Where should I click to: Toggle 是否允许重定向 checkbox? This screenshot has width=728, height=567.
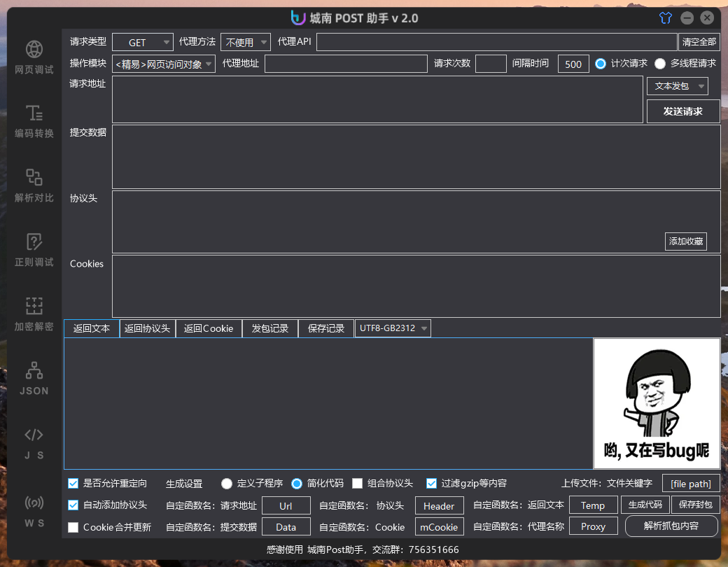pos(73,484)
